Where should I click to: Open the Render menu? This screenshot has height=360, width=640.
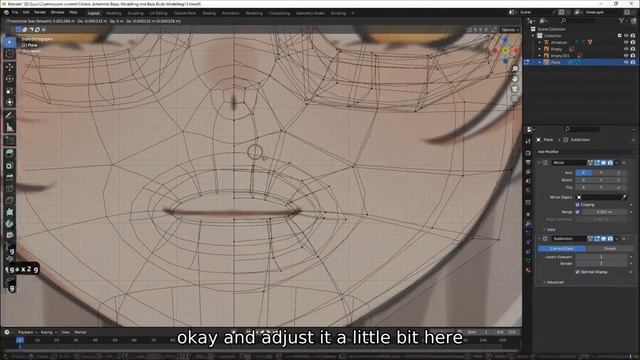(40, 12)
